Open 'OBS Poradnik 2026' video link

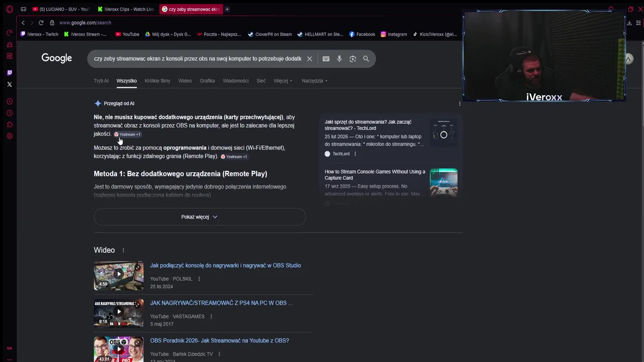[x=219, y=341]
